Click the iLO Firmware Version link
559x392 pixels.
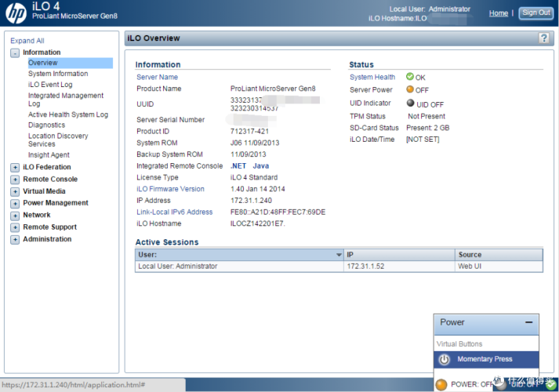[x=170, y=189]
